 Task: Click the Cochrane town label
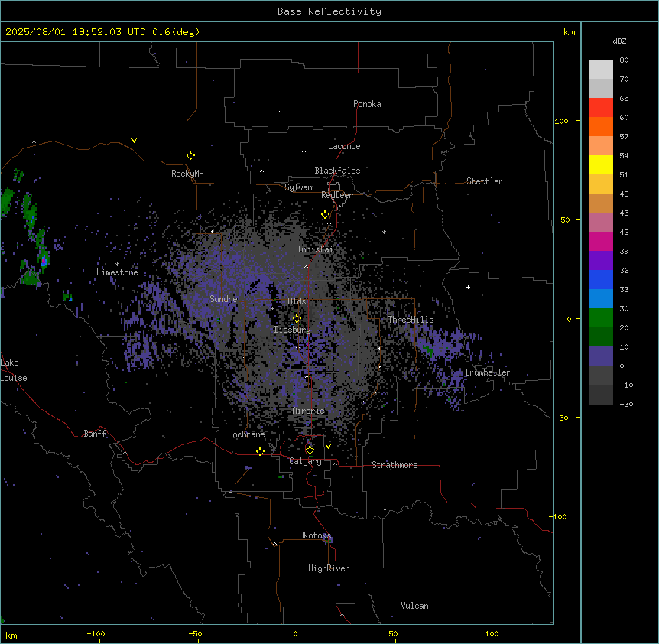click(x=246, y=434)
